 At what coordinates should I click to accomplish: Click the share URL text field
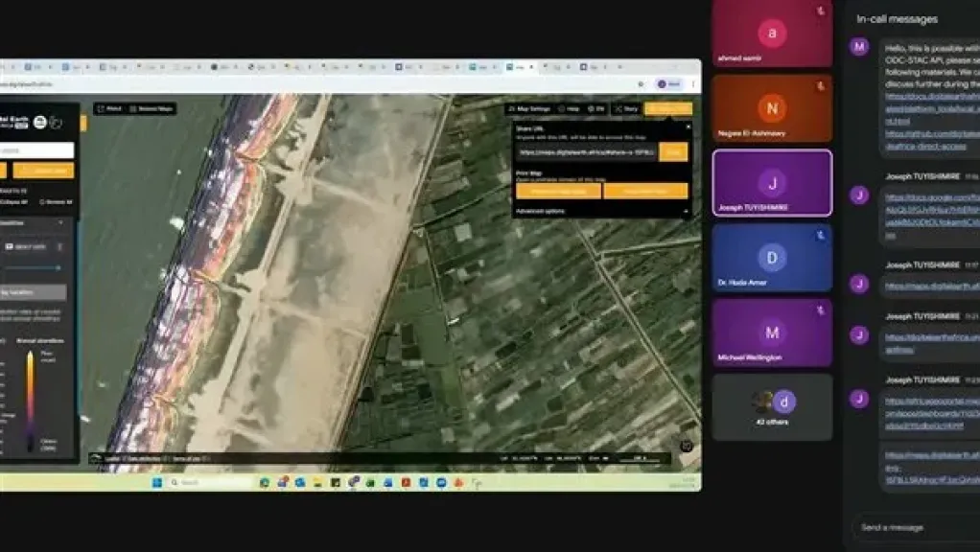point(586,152)
